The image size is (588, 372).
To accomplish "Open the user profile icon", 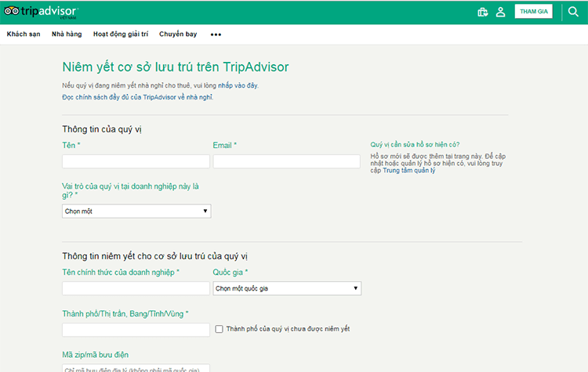I will [x=501, y=12].
